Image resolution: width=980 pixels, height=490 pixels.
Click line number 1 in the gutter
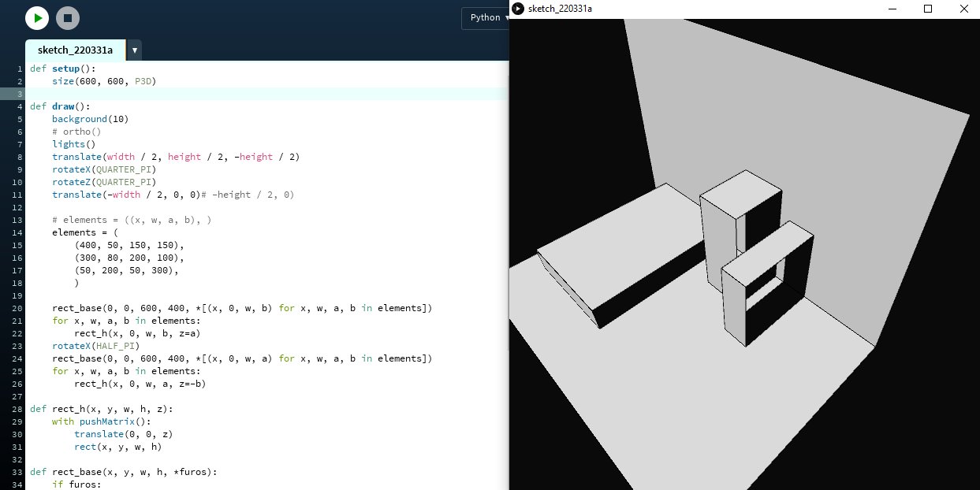[19, 69]
